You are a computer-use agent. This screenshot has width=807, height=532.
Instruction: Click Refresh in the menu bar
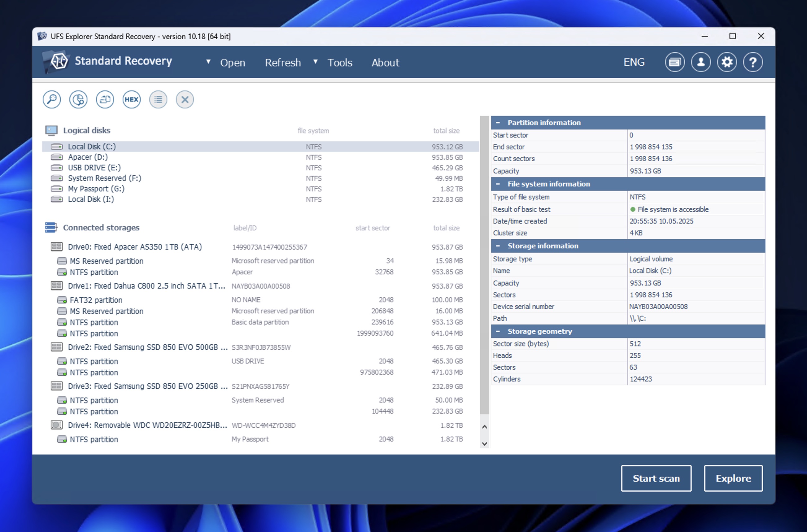283,63
